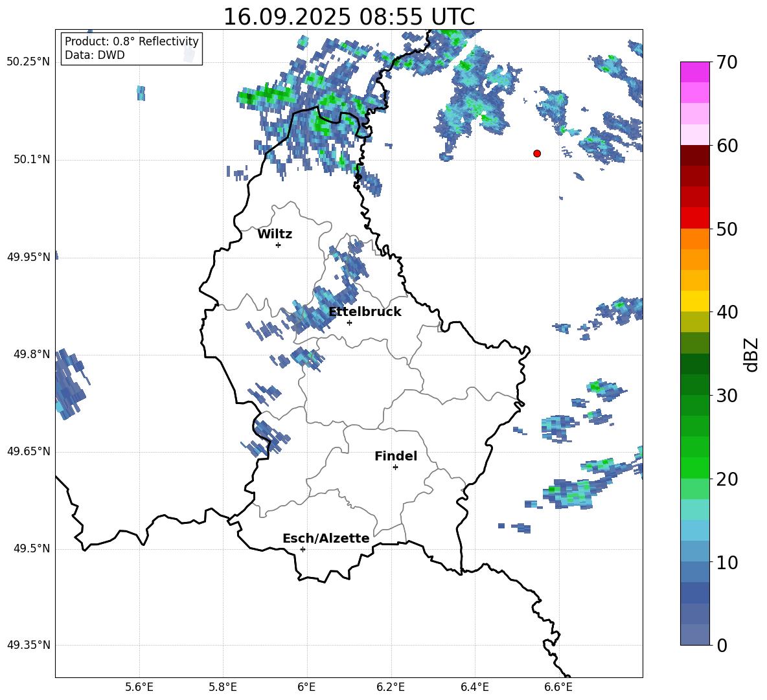
Task: Click the 5.8°E longitude label
Action: click(x=223, y=687)
